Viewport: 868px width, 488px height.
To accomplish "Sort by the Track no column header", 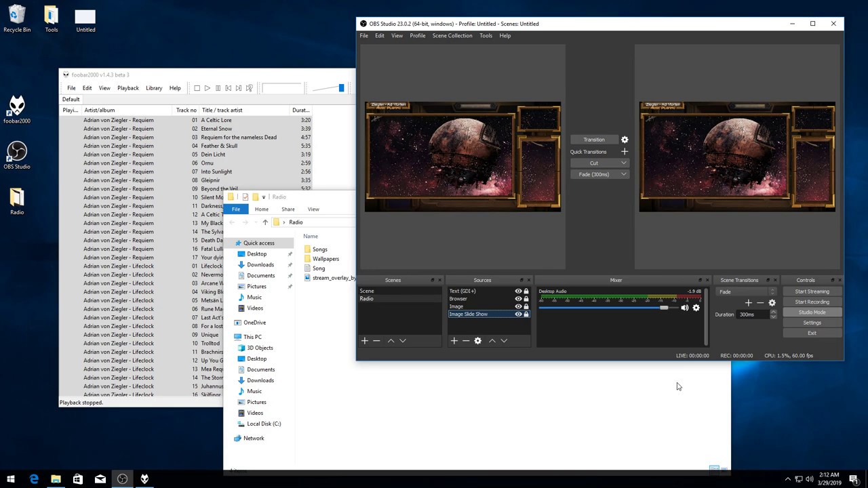I will (186, 110).
